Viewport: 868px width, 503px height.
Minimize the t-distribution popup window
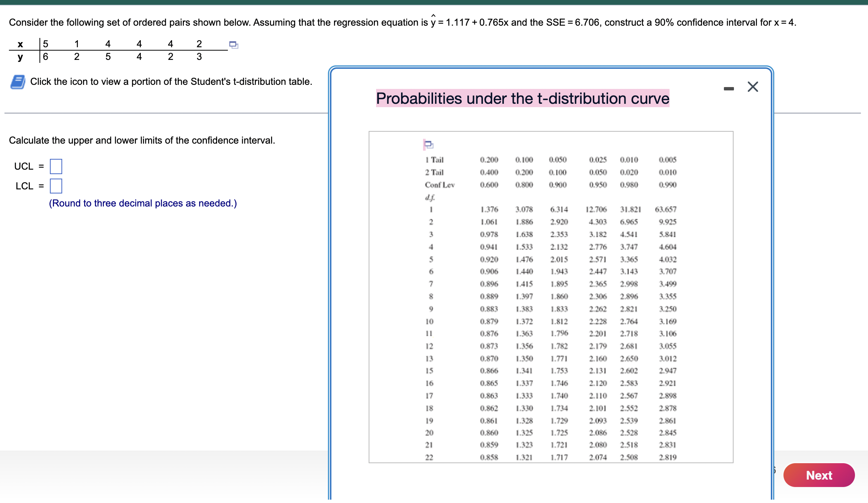pyautogui.click(x=729, y=89)
